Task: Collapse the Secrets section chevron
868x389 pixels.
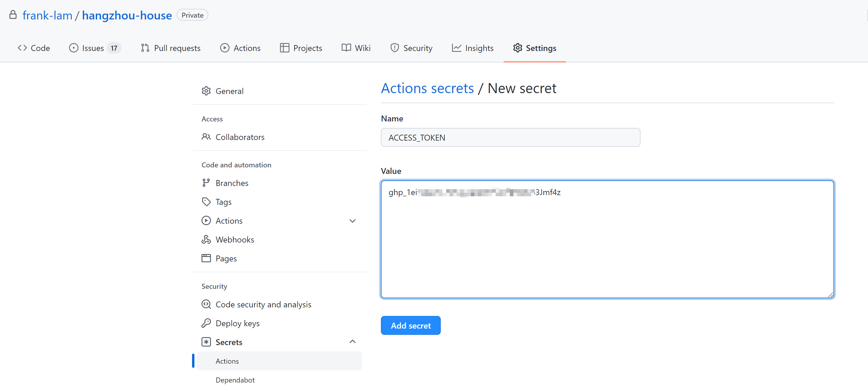Action: (353, 342)
